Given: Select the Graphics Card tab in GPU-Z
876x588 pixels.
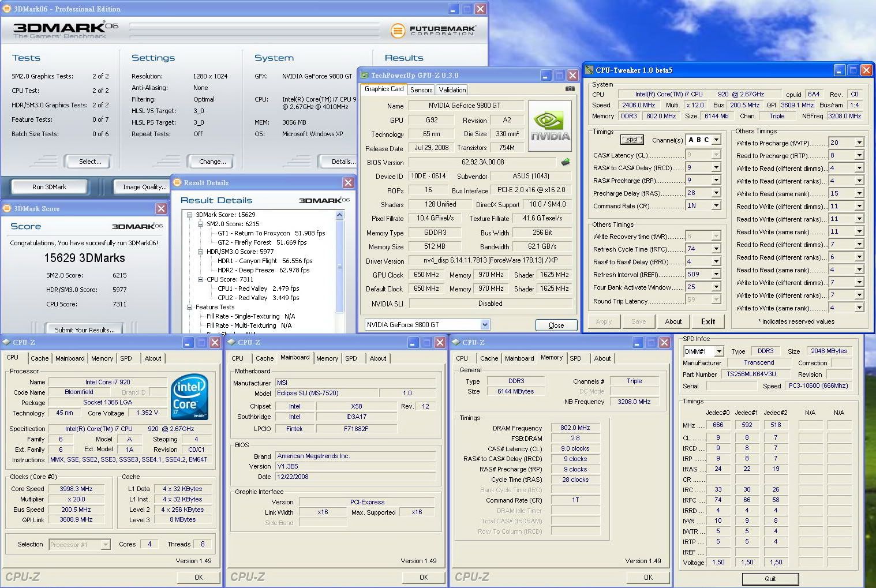Looking at the screenshot, I should tap(384, 89).
